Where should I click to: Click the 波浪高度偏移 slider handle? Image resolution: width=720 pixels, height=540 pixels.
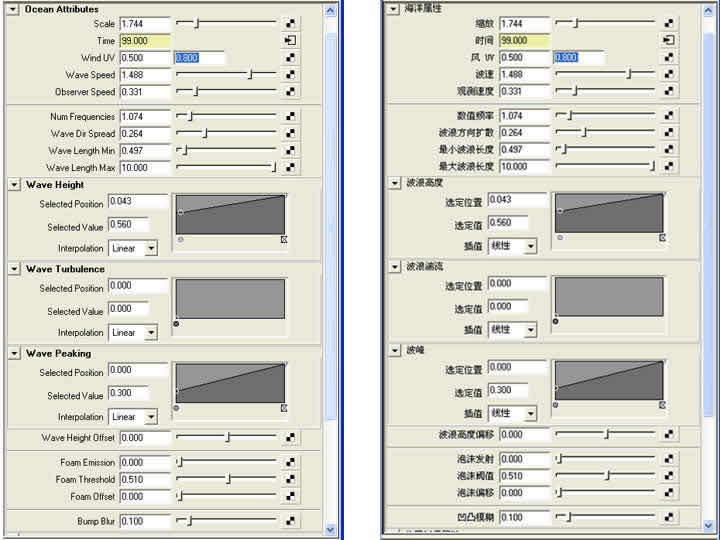(607, 434)
